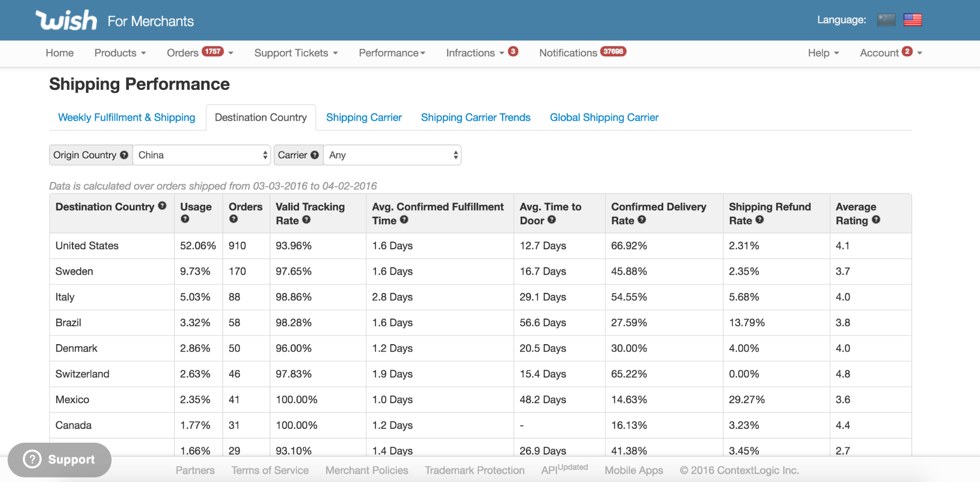Click help icon for Average Rating column
The width and height of the screenshot is (980, 482).
tap(876, 220)
